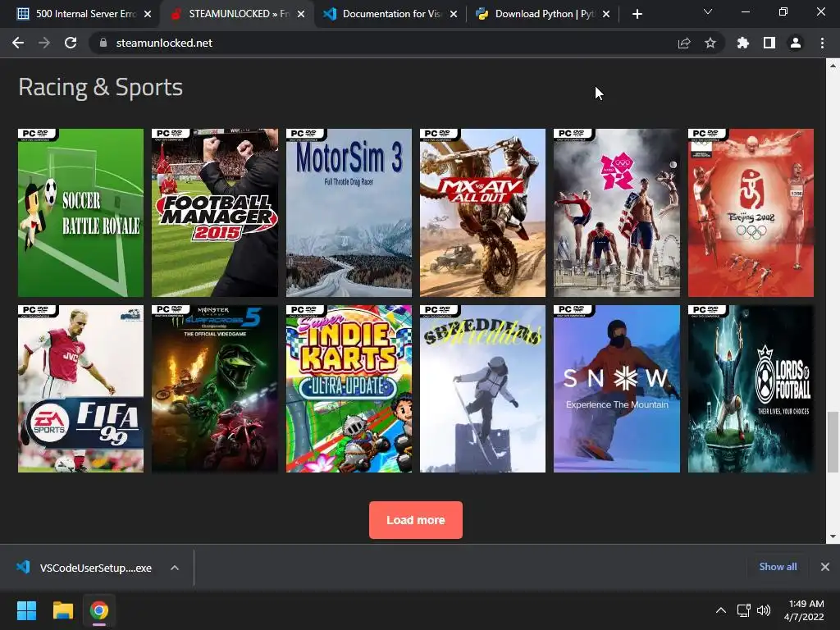Image resolution: width=840 pixels, height=630 pixels.
Task: Reload the steamunlocked page
Action: [x=71, y=43]
